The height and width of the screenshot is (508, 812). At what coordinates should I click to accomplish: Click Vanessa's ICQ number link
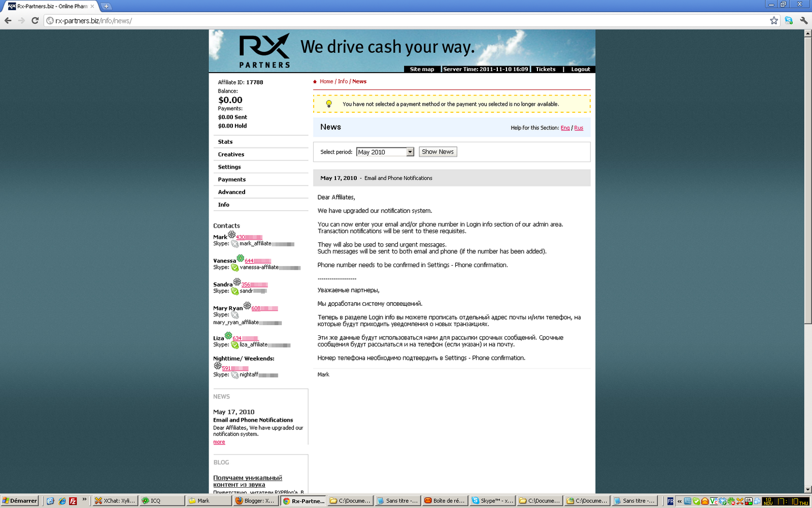(258, 261)
